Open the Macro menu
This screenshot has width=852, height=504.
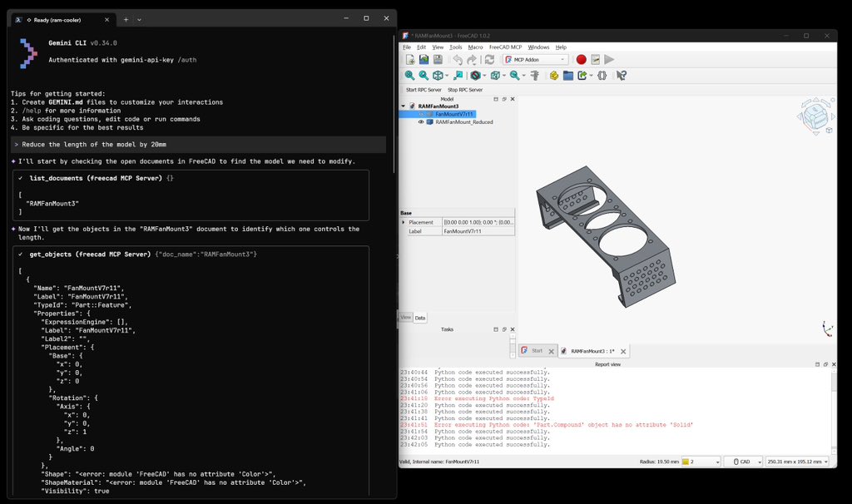click(x=475, y=47)
